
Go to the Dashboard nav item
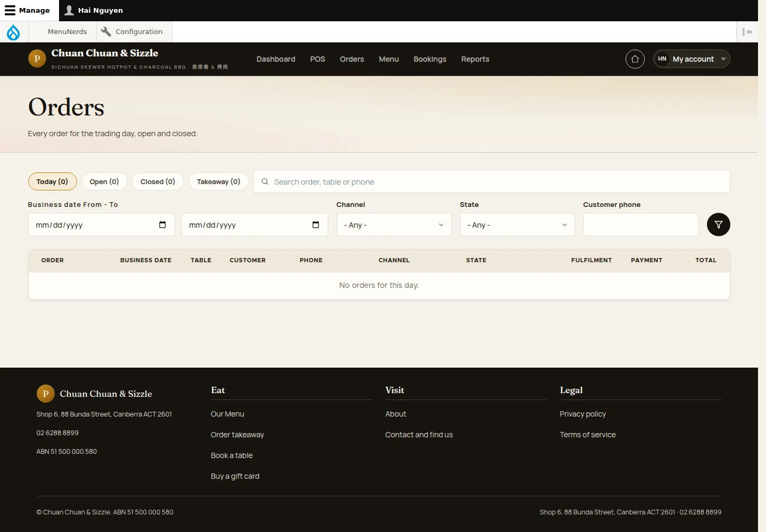pyautogui.click(x=276, y=59)
